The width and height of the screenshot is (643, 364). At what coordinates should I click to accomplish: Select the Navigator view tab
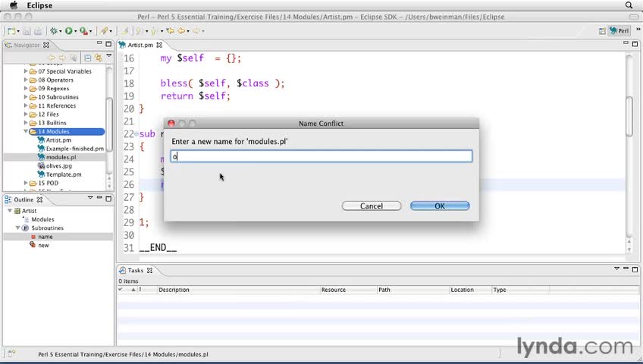tap(27, 45)
